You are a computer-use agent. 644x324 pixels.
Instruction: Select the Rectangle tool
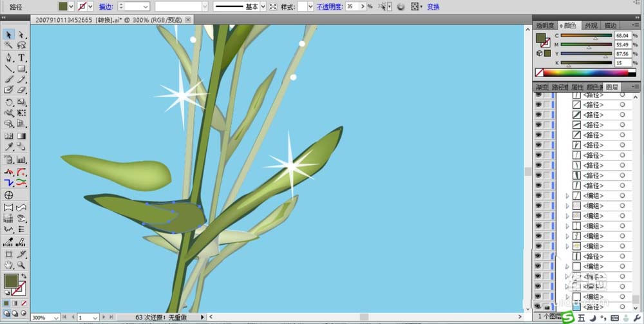point(21,68)
